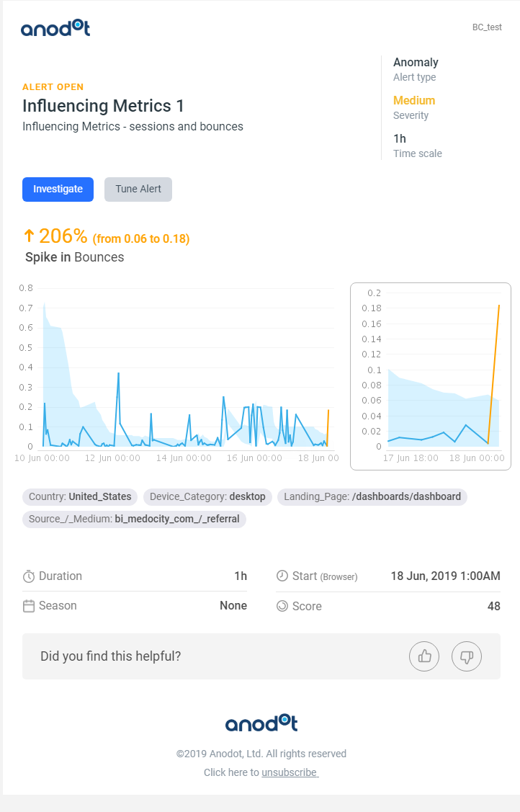Select the Device_Category desktop tag
520x812 pixels.
pos(207,496)
